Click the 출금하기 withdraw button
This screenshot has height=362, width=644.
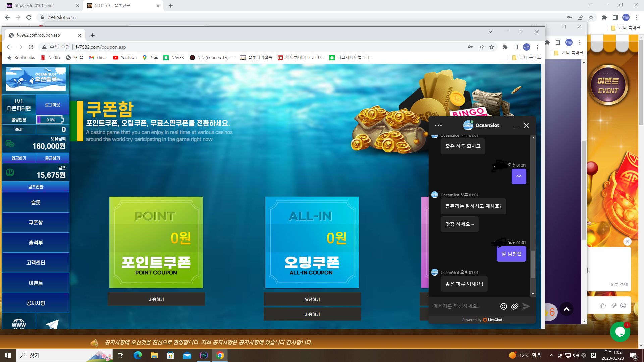point(52,158)
